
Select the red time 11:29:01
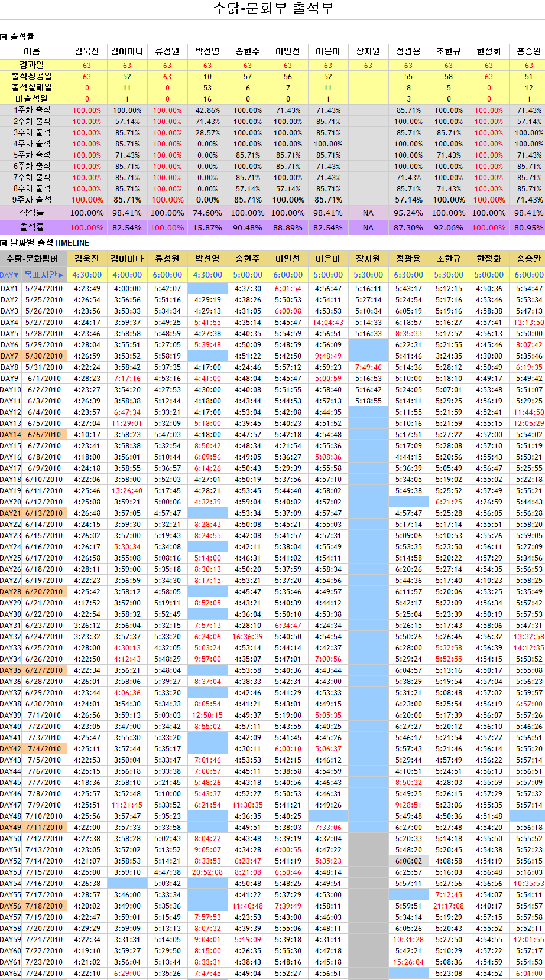click(x=127, y=424)
